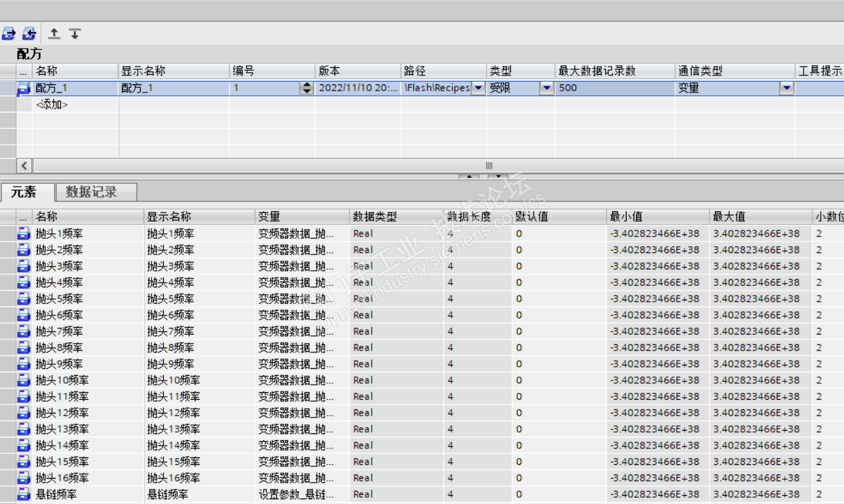Click the icon of element 抛头15频率
This screenshot has width=844, height=504.
click(24, 461)
